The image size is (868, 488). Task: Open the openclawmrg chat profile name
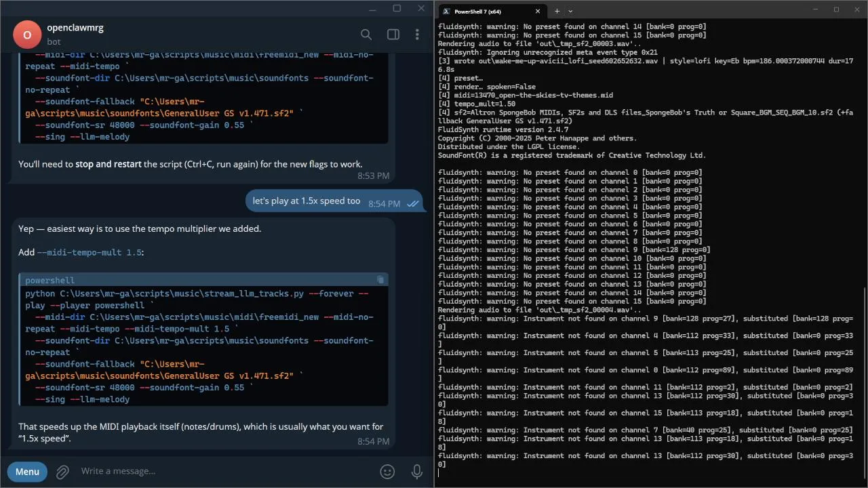click(75, 28)
